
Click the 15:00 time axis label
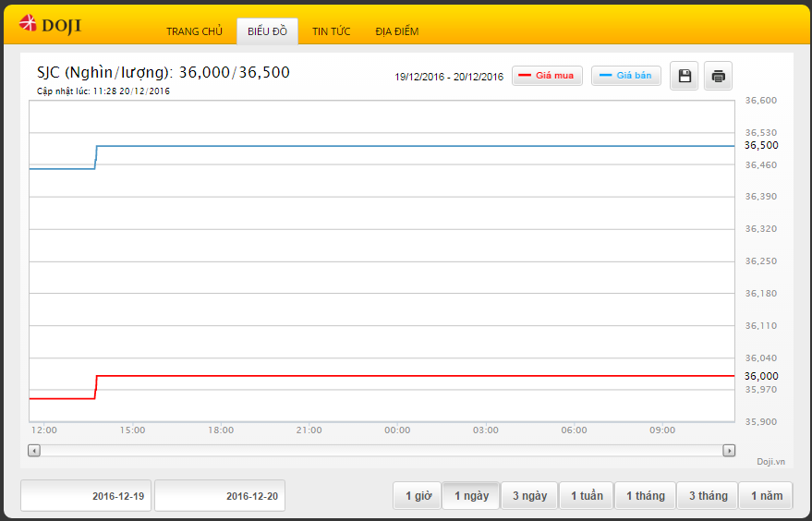(133, 430)
